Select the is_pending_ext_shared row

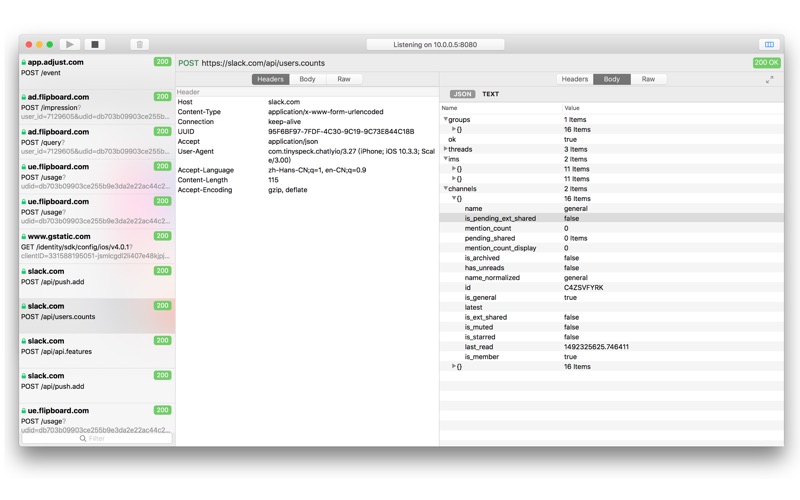612,218
